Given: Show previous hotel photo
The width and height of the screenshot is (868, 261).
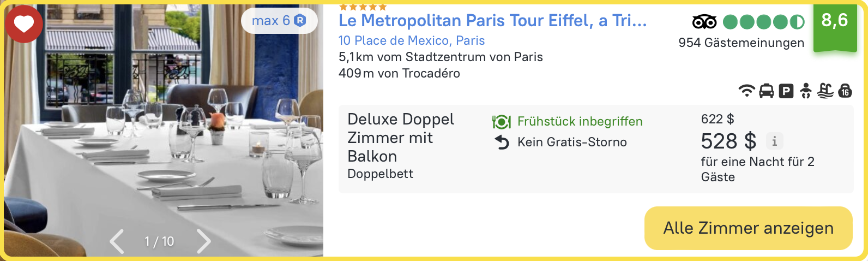Looking at the screenshot, I should tap(117, 241).
